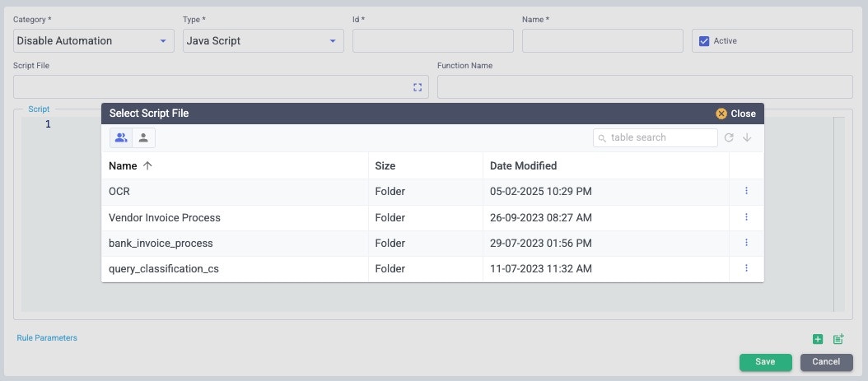
Task: Select date 26-09-2023 08:27 AM cell
Action: (541, 217)
